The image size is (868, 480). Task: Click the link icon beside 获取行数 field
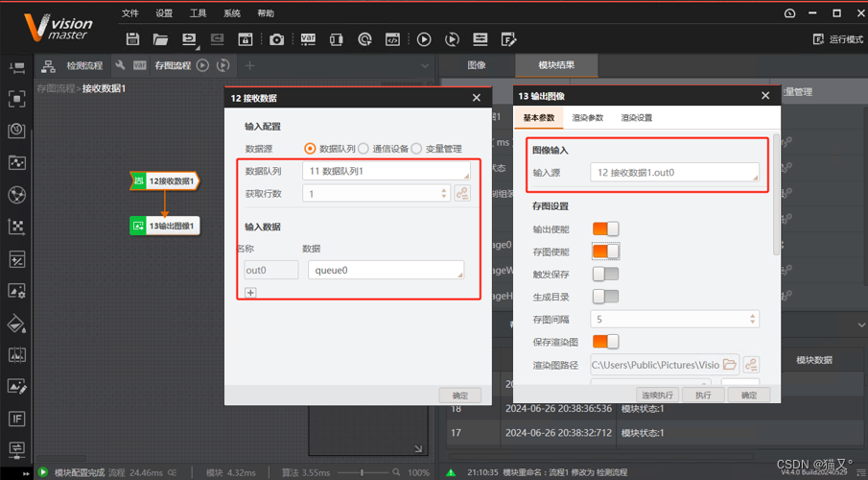point(462,194)
